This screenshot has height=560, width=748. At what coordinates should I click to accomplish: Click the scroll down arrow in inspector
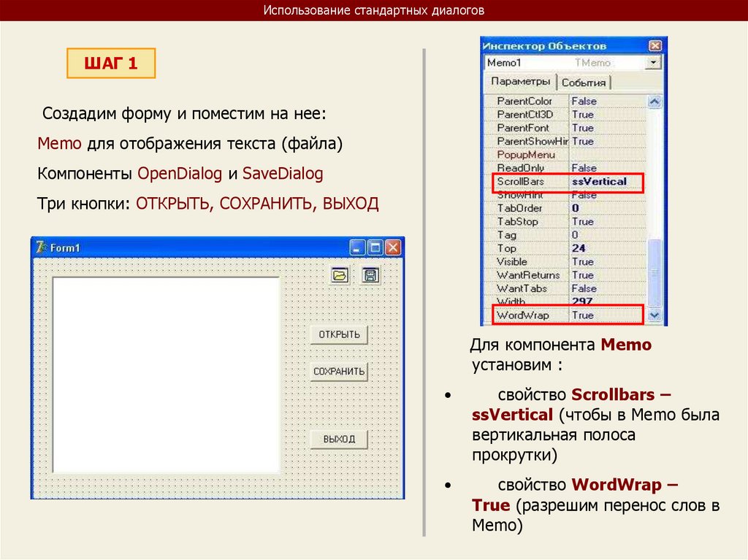click(654, 315)
